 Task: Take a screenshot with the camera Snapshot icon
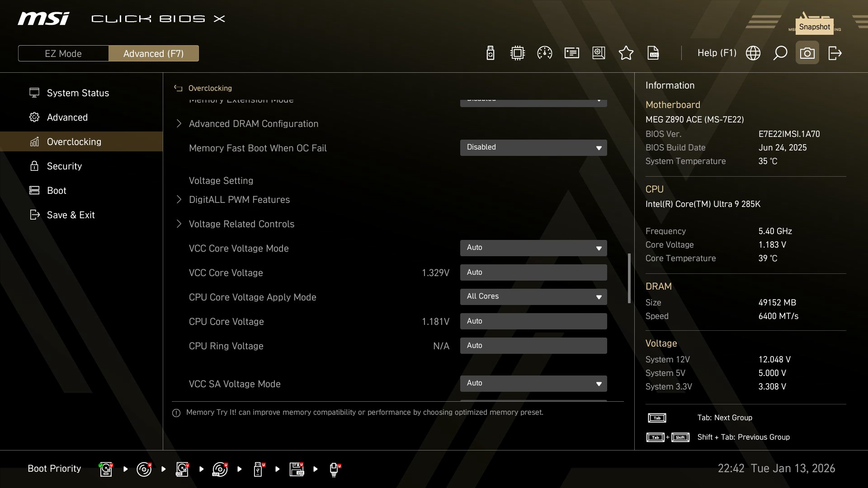(x=807, y=53)
